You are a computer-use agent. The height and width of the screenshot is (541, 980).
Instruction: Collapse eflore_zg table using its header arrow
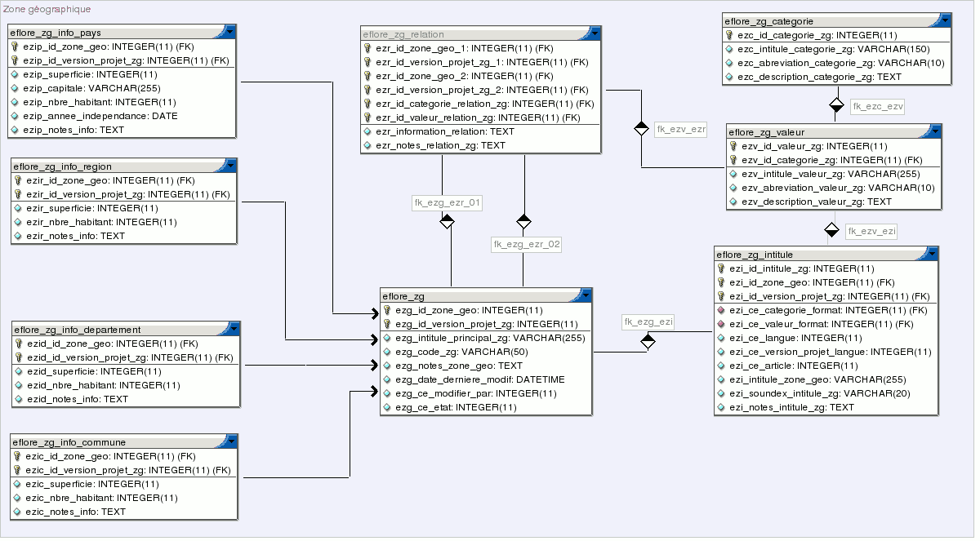(x=586, y=295)
